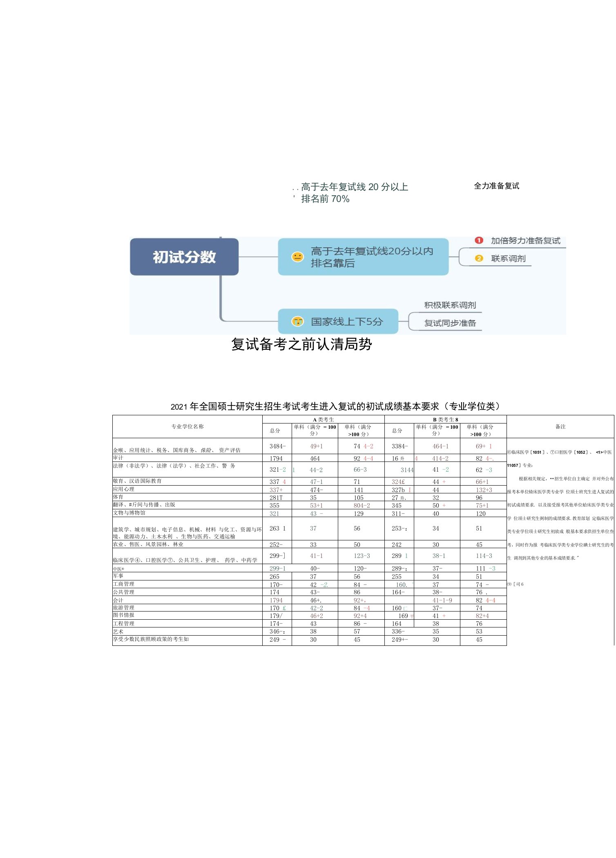The width and height of the screenshot is (616, 858).
Task: Click the 105 value in 体育 row
Action: pyautogui.click(x=358, y=497)
